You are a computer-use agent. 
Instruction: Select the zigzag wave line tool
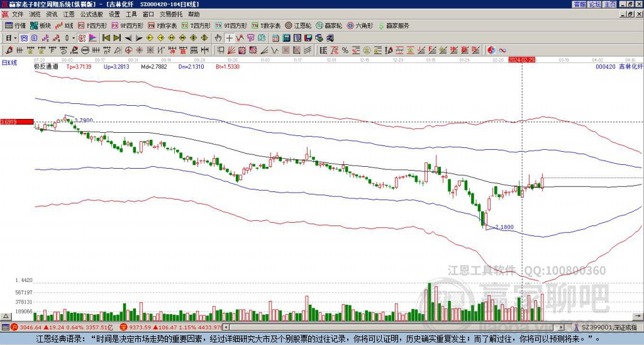point(275,50)
